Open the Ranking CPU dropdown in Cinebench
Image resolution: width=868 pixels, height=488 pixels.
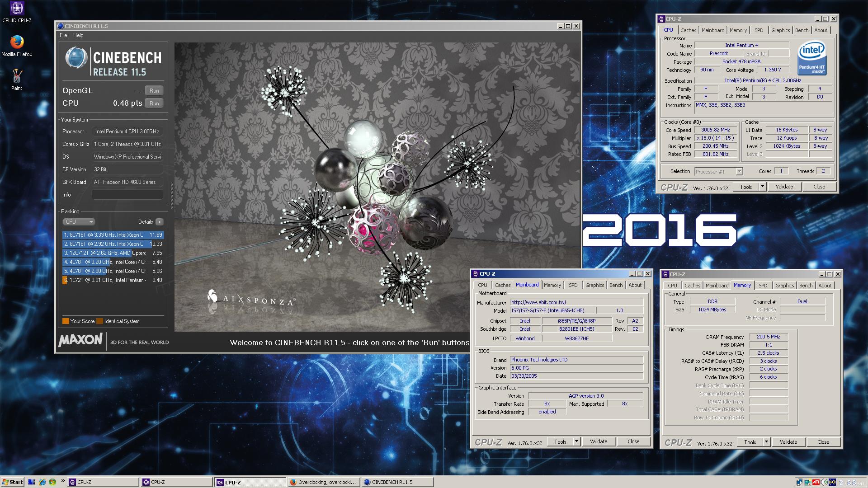pos(79,222)
